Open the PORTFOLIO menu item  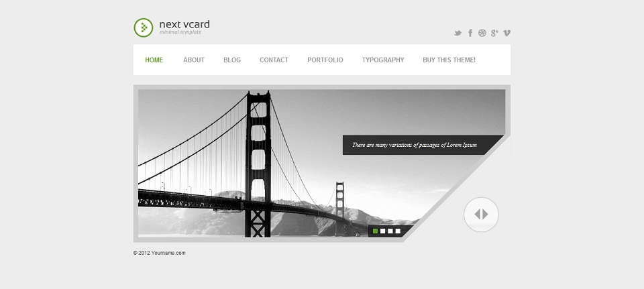[325, 60]
